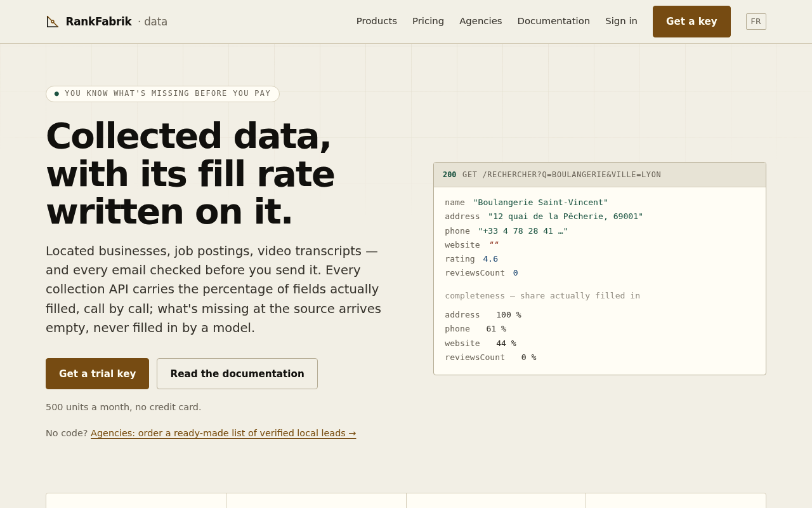The height and width of the screenshot is (508, 812).
Task: Click the Get a trial key button
Action: point(97,374)
